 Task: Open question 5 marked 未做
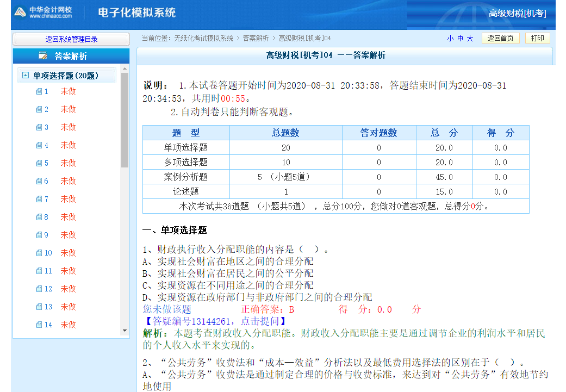point(68,163)
